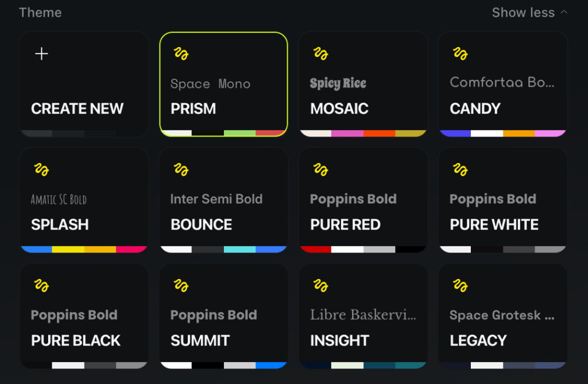The image size is (588, 384).
Task: Click the squiggle icon on the MOSAIC theme
Action: pos(322,53)
